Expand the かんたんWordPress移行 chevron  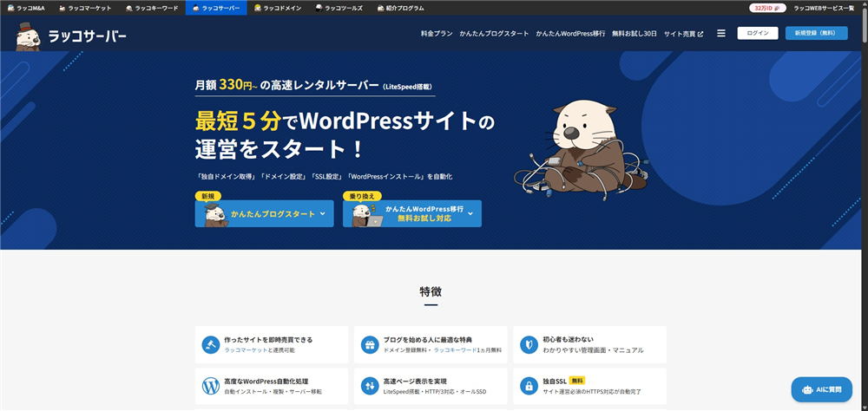[470, 213]
